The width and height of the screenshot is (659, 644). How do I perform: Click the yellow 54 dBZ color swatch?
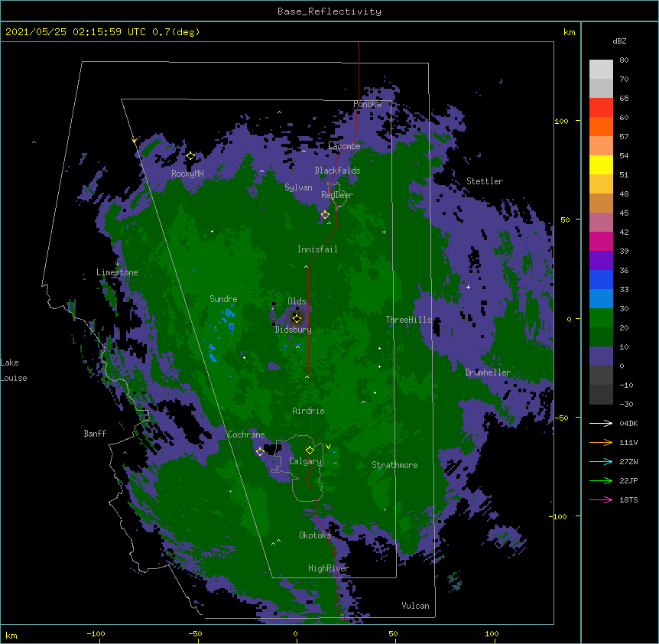(601, 164)
